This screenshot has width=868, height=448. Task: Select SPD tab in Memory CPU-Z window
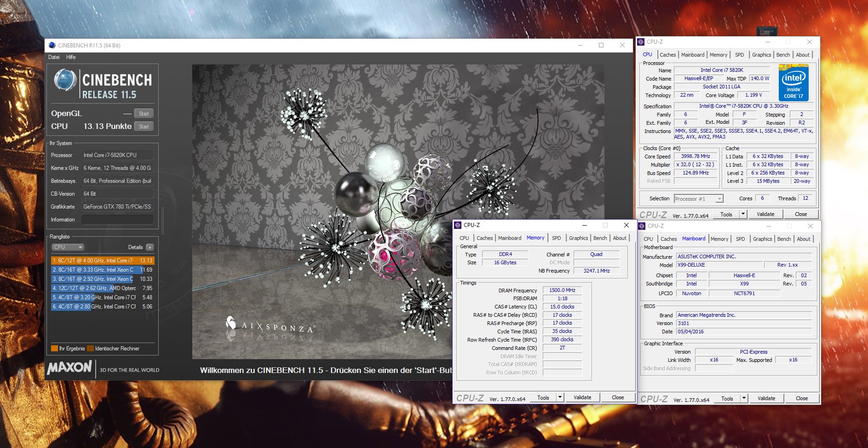[x=556, y=238]
